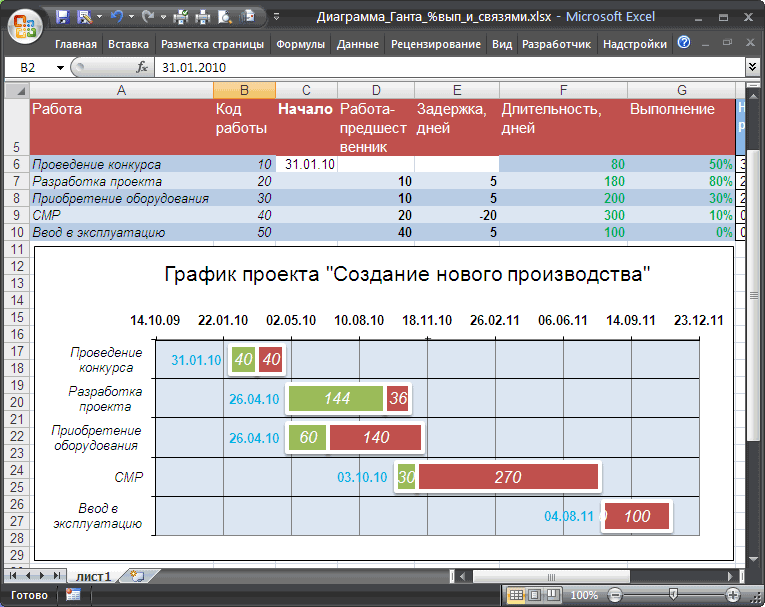765x607 pixels.
Task: Click the Insert Worksheet tab icon
Action: (x=137, y=576)
